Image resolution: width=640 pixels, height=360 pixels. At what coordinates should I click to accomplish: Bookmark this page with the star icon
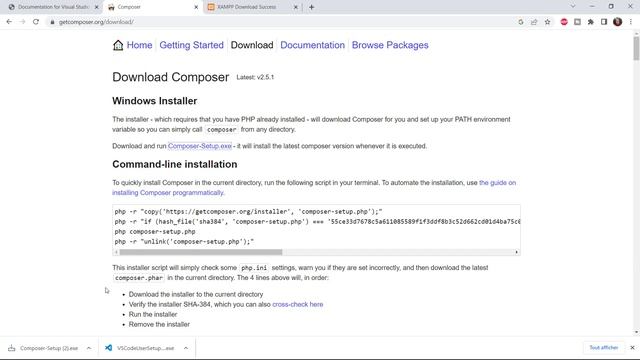click(547, 22)
